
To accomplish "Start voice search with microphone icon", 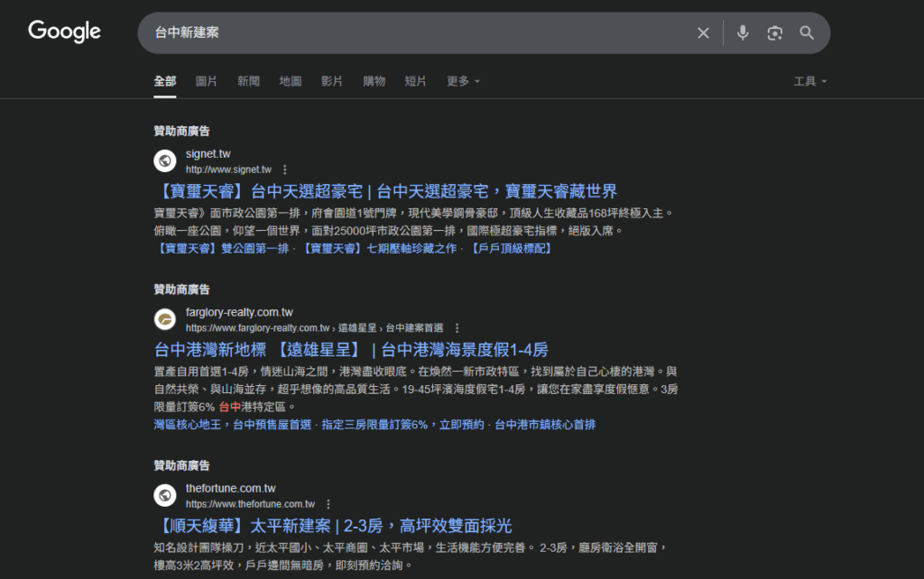I will click(743, 33).
